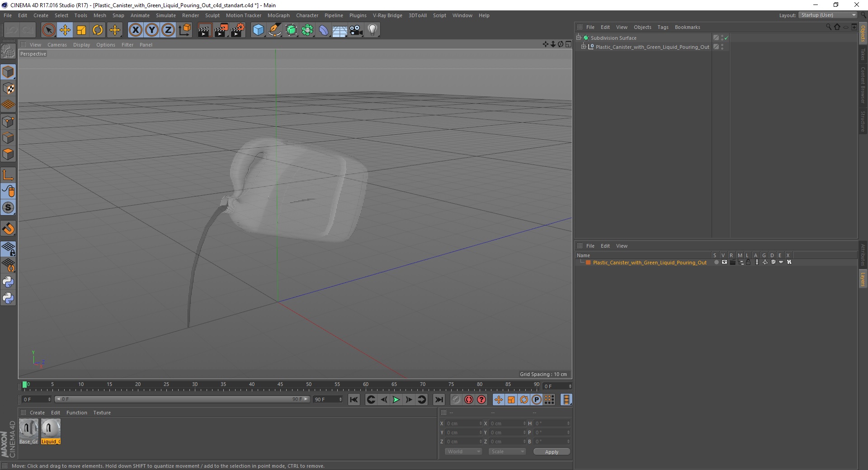Toggle the S viewport solo icon
This screenshot has height=470, width=868.
[8, 208]
